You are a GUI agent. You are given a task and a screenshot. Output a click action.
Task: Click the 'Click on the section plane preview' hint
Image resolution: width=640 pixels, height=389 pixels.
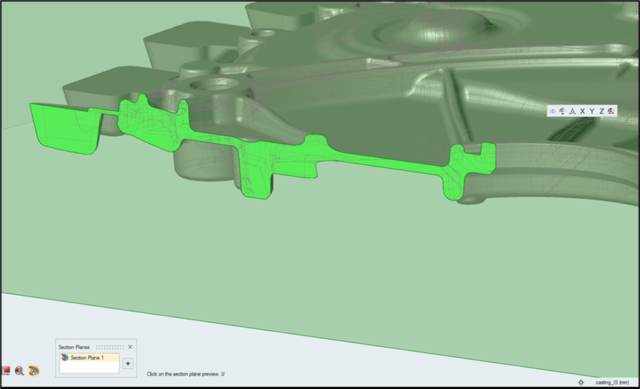(183, 374)
